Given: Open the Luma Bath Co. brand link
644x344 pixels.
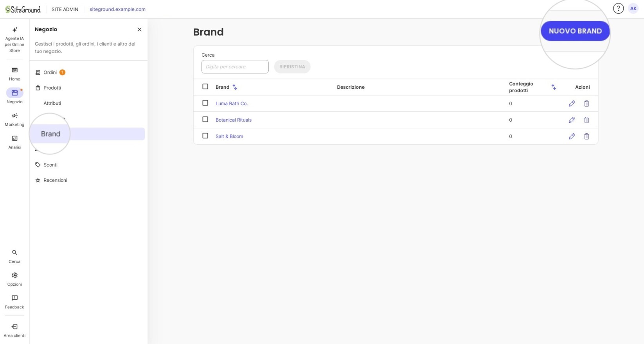Looking at the screenshot, I should pos(232,104).
